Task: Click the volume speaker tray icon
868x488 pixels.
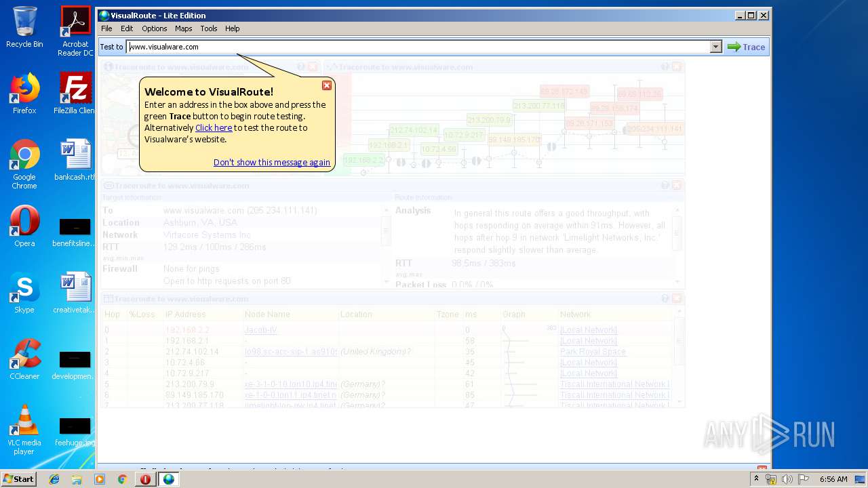Action: click(x=787, y=479)
